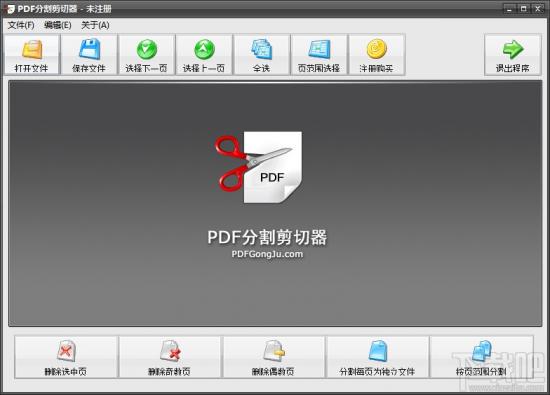Minimize the application window
Viewport: 550px width, 395px height.
[510, 8]
